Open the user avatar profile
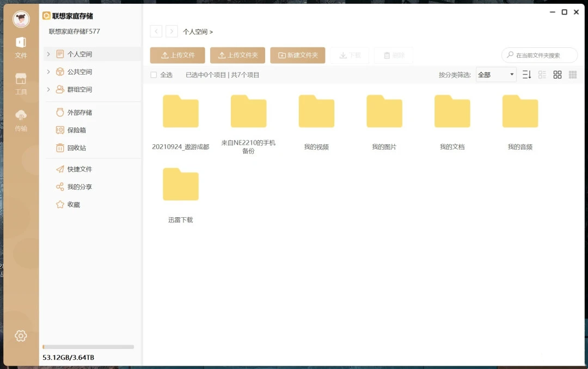Screen dimensions: 588x369 tap(21, 19)
